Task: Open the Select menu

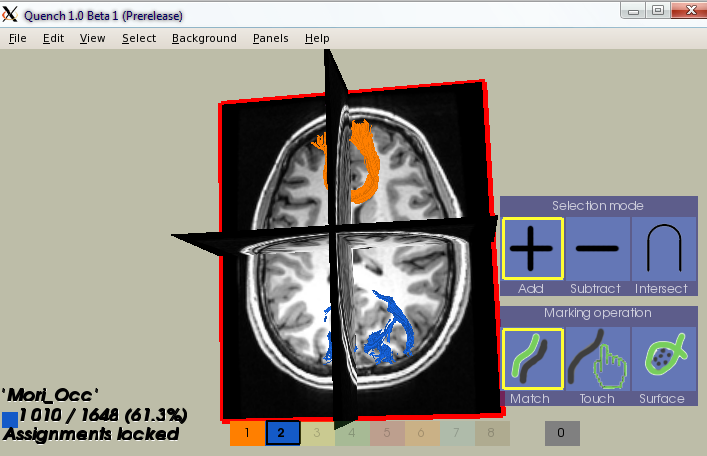Action: (139, 38)
